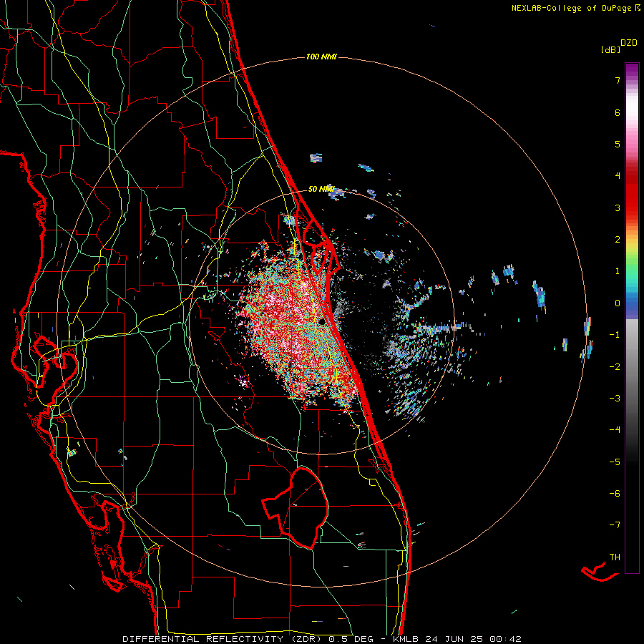Screen dimensions: 644x644
Task: Select the -4 dB scale label
Action: click(615, 430)
